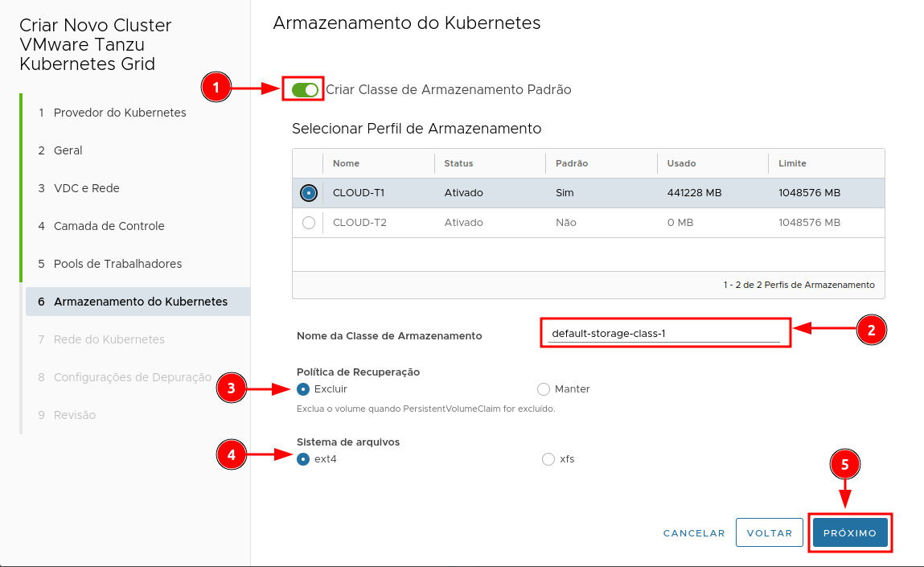924x567 pixels.
Task: Click the storage class name input field
Action: (665, 333)
